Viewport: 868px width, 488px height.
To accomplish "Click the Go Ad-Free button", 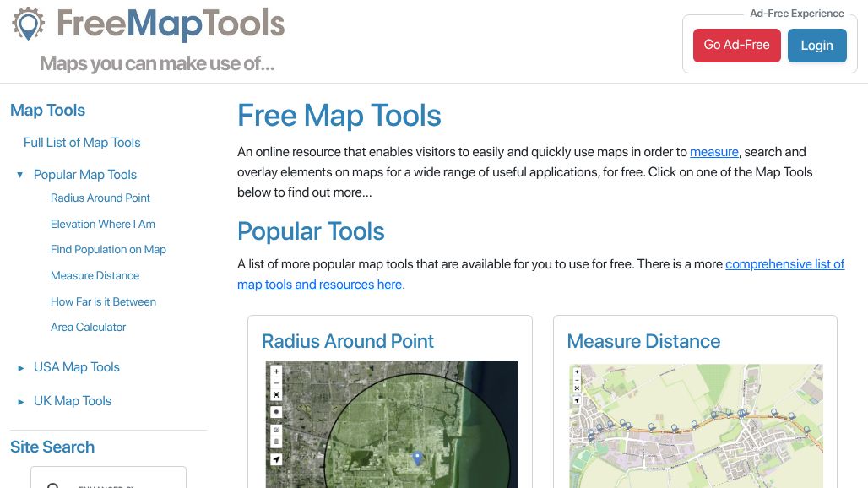I will coord(737,46).
